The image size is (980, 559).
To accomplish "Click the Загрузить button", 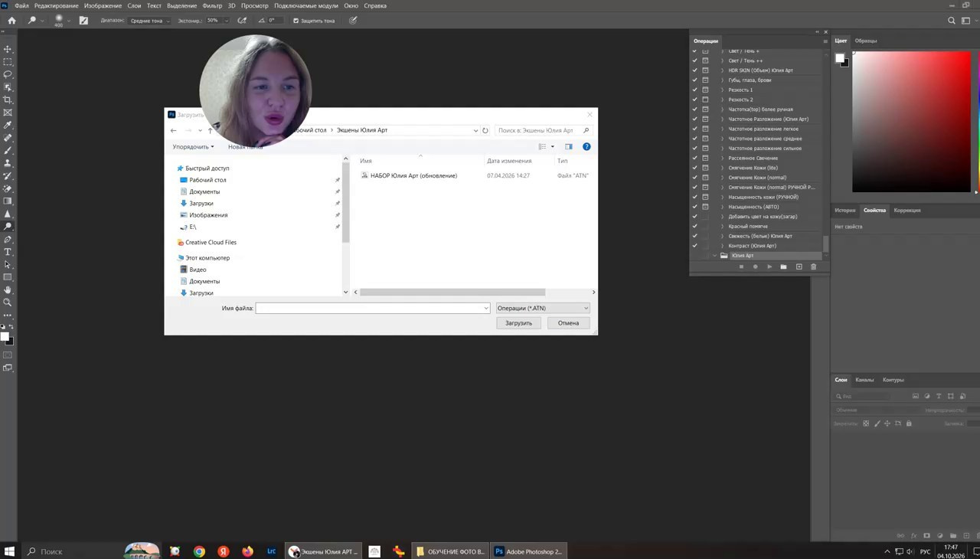I will (x=518, y=323).
